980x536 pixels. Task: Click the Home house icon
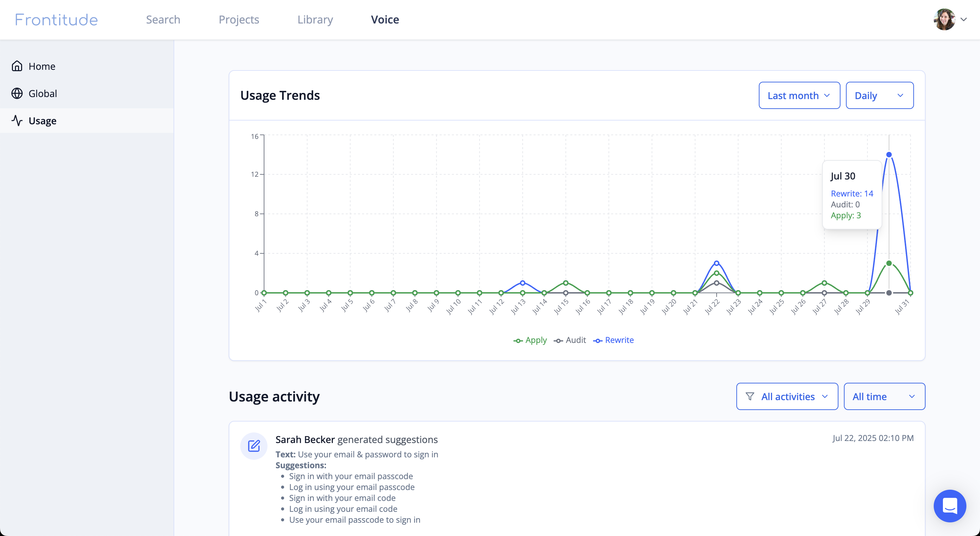click(x=17, y=66)
